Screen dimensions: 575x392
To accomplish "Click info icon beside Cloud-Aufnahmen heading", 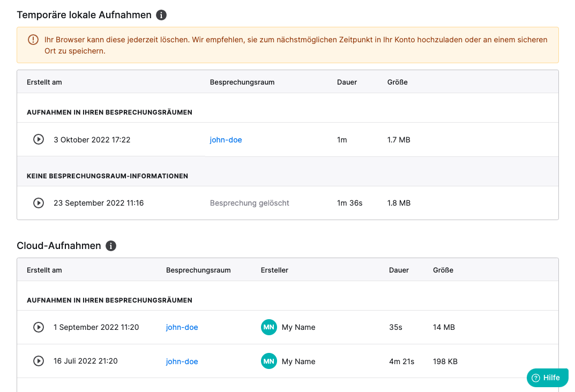I will pyautogui.click(x=111, y=246).
